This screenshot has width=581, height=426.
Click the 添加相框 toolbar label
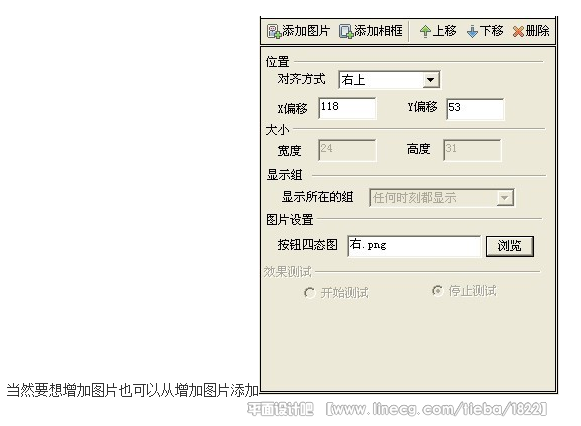point(378,31)
